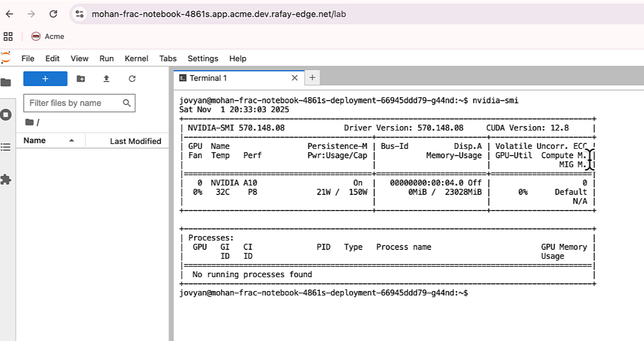This screenshot has height=341, width=644.
Task: Open the View menu dropdown
Action: coord(79,58)
